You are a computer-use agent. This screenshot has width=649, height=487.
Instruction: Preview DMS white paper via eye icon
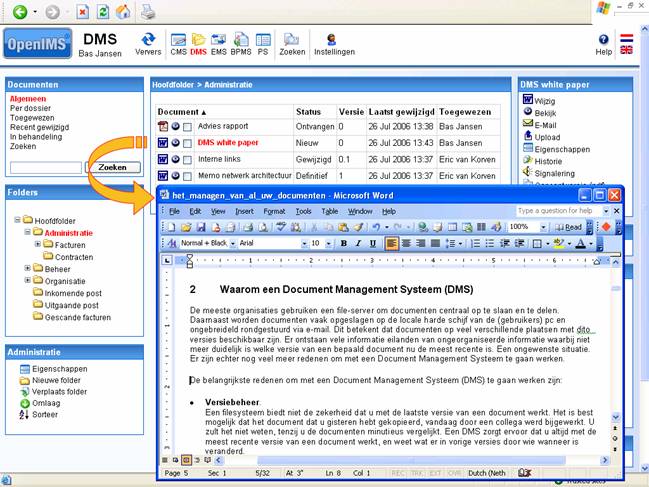click(175, 143)
